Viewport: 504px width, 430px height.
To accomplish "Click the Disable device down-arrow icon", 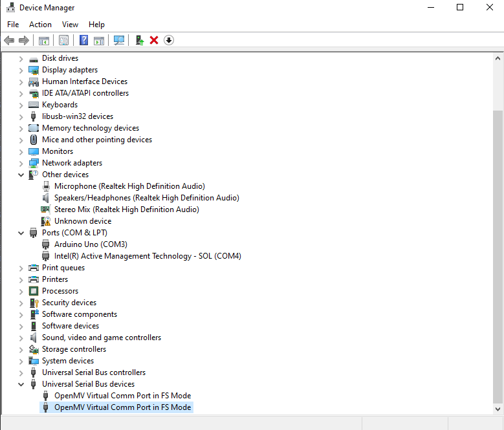I will [x=169, y=40].
